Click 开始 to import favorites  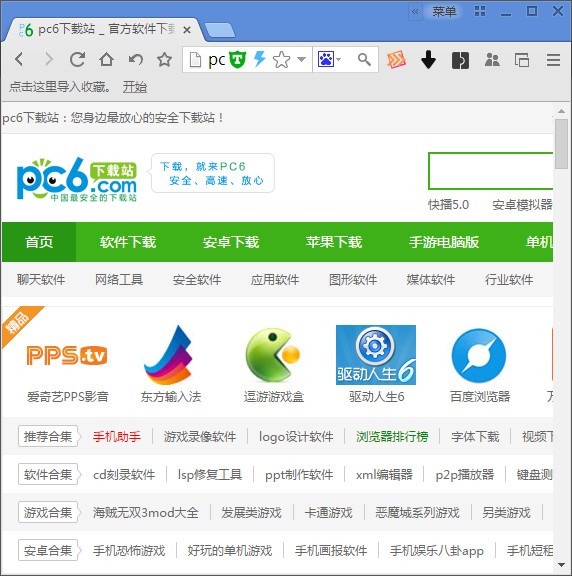coord(135,87)
